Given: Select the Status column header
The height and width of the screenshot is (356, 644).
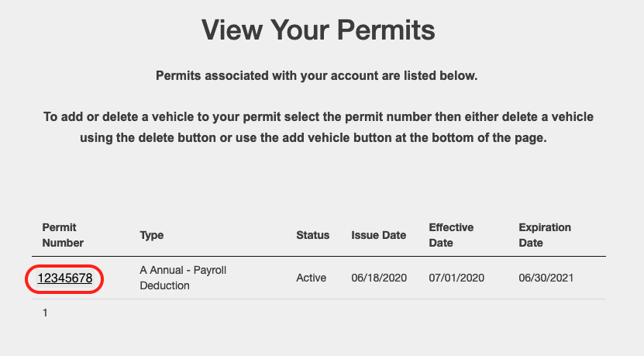Looking at the screenshot, I should [312, 235].
